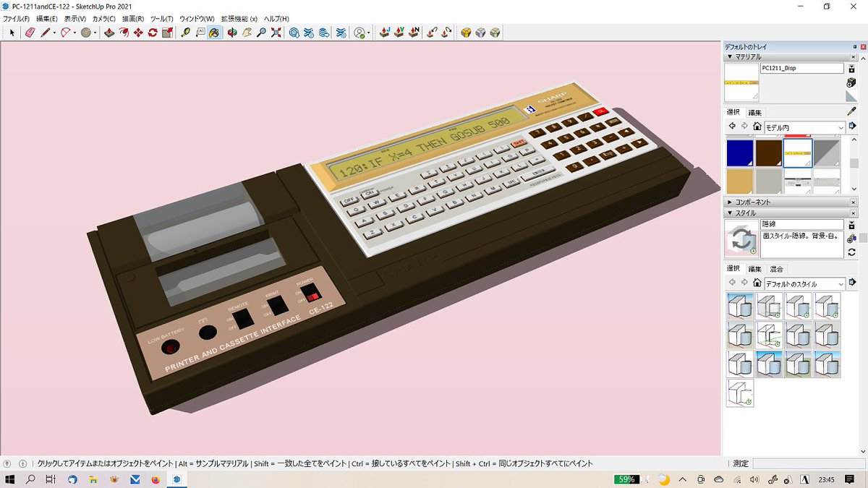Click the create material icon
The width and height of the screenshot is (868, 488).
[x=852, y=83]
